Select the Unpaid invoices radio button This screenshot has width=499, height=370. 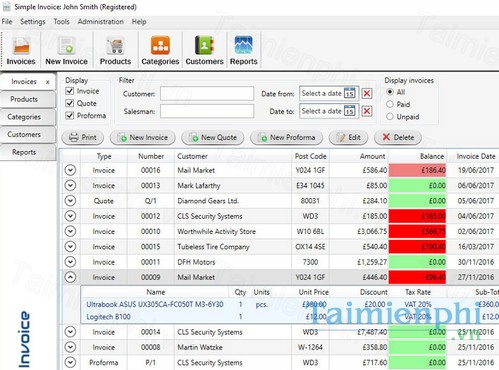[390, 117]
